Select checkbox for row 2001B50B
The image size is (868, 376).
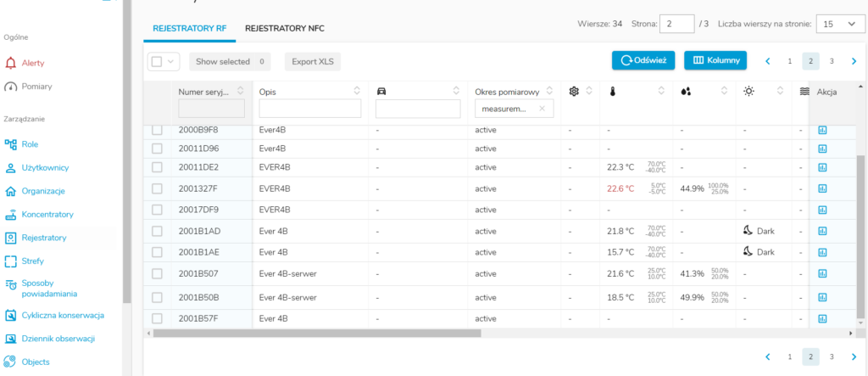(x=157, y=297)
